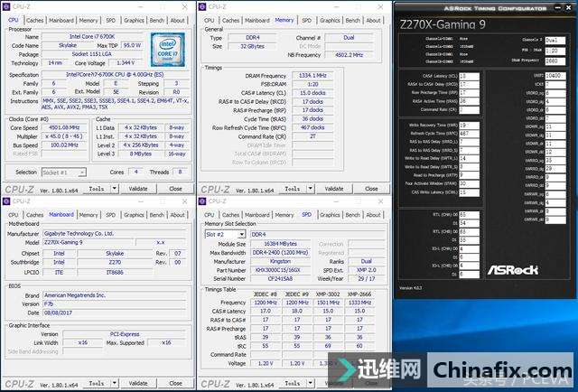Switch to SPD tab in the Memory window
Image resolution: width=578 pixels, height=392 pixels.
pyautogui.click(x=307, y=21)
